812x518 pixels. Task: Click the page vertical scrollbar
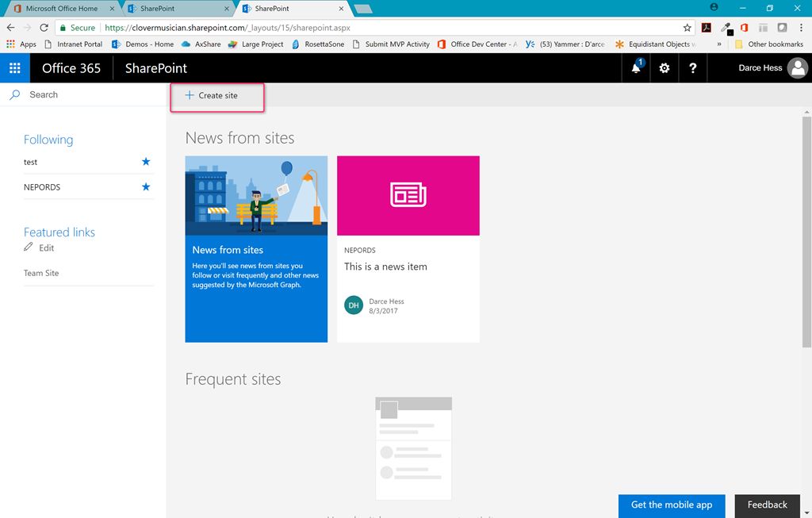click(806, 232)
